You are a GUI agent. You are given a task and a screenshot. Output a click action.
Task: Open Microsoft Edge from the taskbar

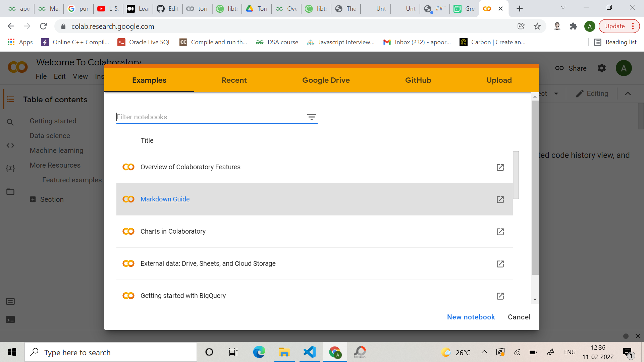(x=259, y=352)
